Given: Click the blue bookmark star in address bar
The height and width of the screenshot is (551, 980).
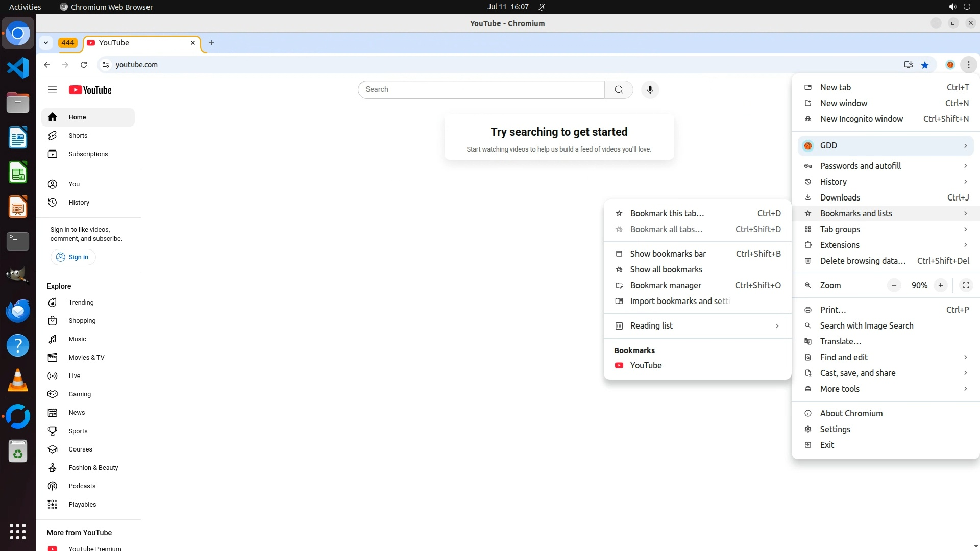Looking at the screenshot, I should 925,65.
